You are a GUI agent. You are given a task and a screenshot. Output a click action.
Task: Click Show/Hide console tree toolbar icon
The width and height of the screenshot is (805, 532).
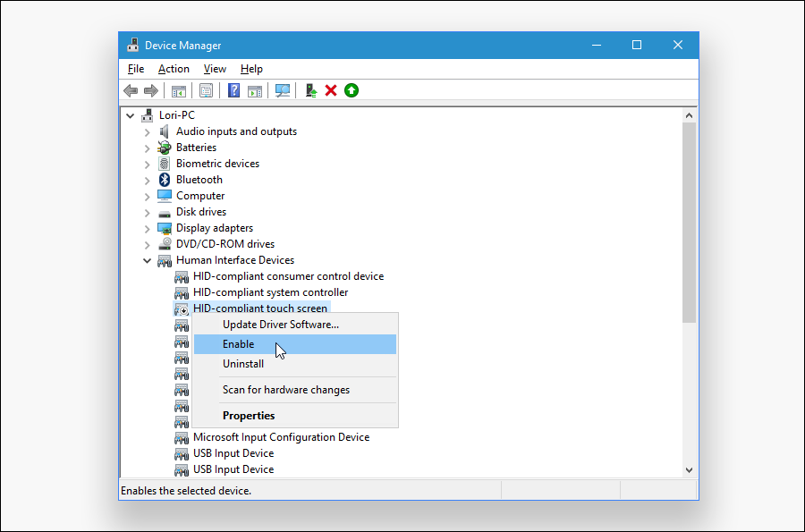click(179, 91)
